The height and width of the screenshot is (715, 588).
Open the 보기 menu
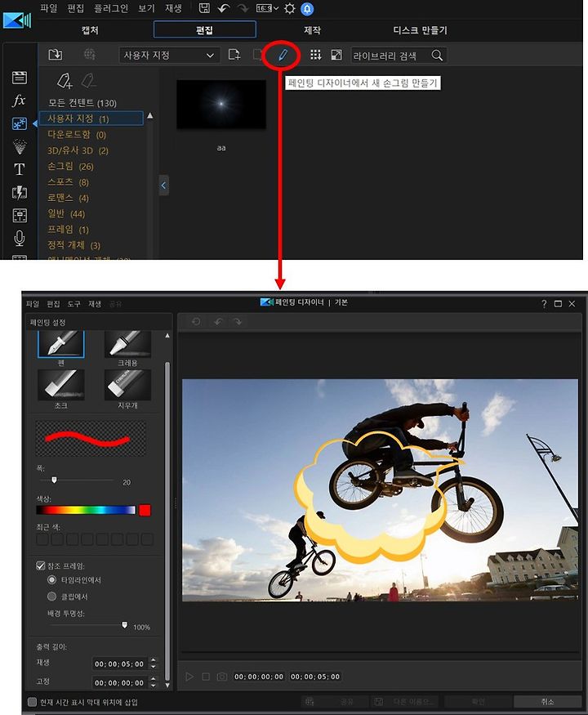tap(147, 8)
